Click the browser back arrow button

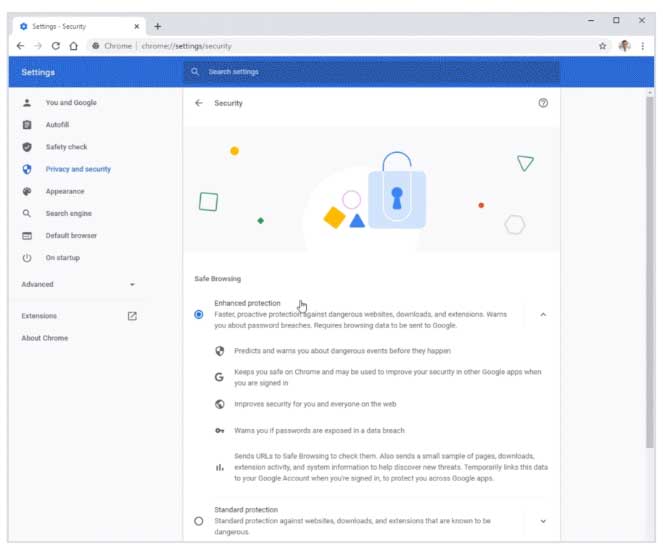click(x=20, y=46)
